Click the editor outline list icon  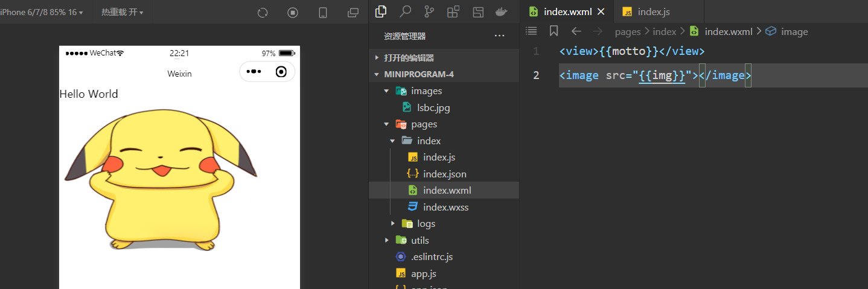click(x=531, y=31)
